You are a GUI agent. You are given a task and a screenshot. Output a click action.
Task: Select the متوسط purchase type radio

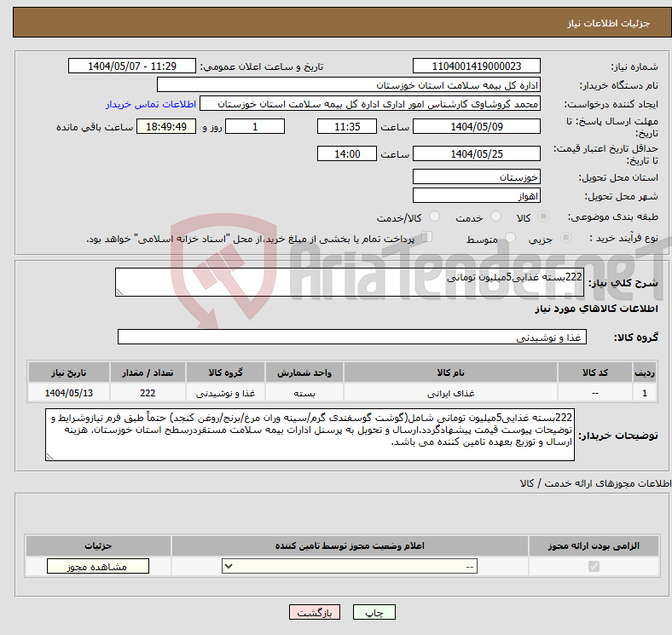click(510, 238)
